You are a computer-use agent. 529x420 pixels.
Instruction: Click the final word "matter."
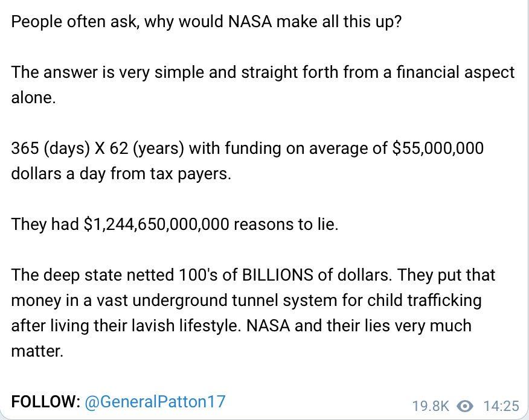pos(37,351)
